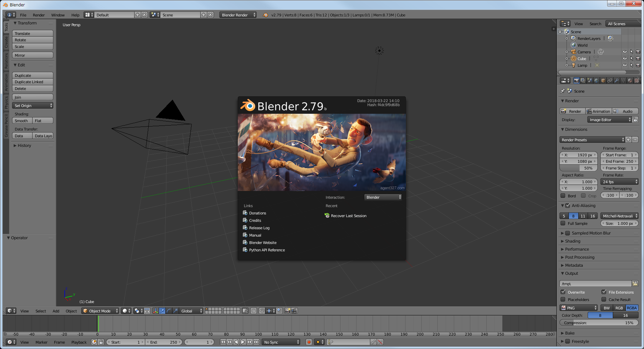Open the Object Mode dropdown
The width and height of the screenshot is (644, 349).
[101, 311]
